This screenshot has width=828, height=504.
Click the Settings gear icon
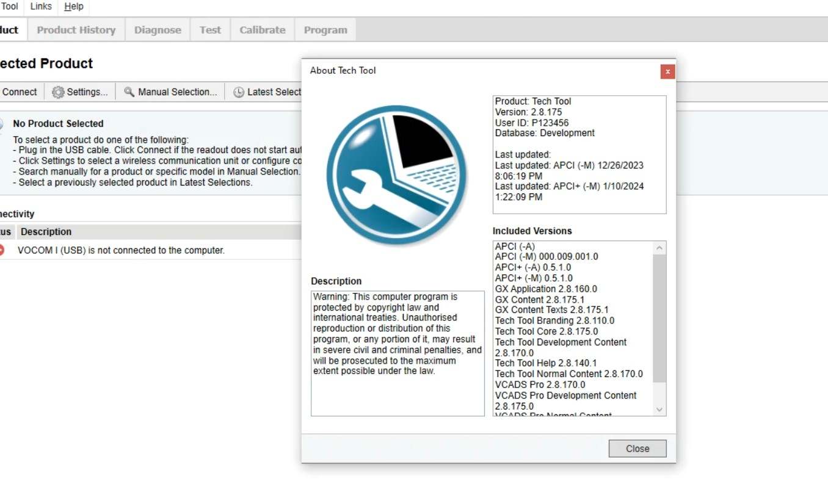pyautogui.click(x=58, y=92)
